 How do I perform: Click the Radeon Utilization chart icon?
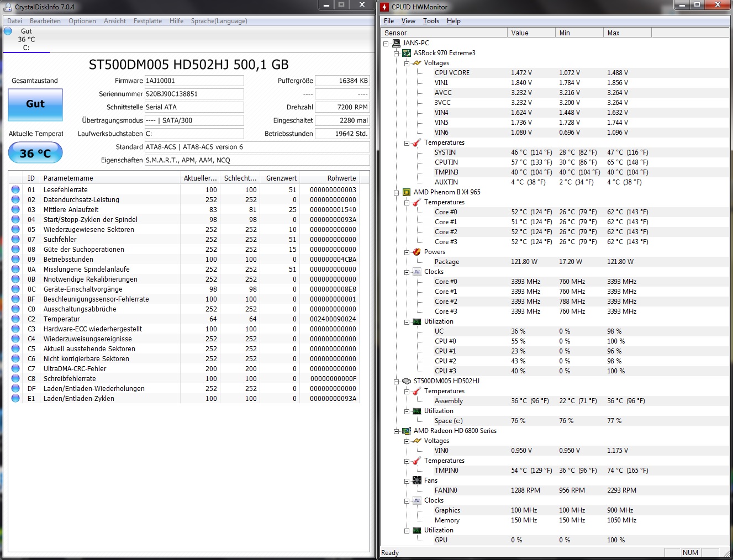coord(417,530)
